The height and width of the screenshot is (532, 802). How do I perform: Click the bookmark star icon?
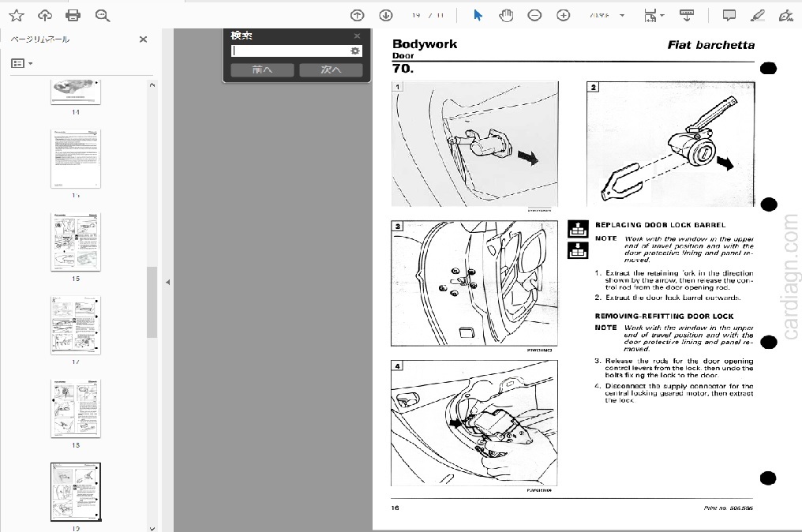click(x=17, y=15)
